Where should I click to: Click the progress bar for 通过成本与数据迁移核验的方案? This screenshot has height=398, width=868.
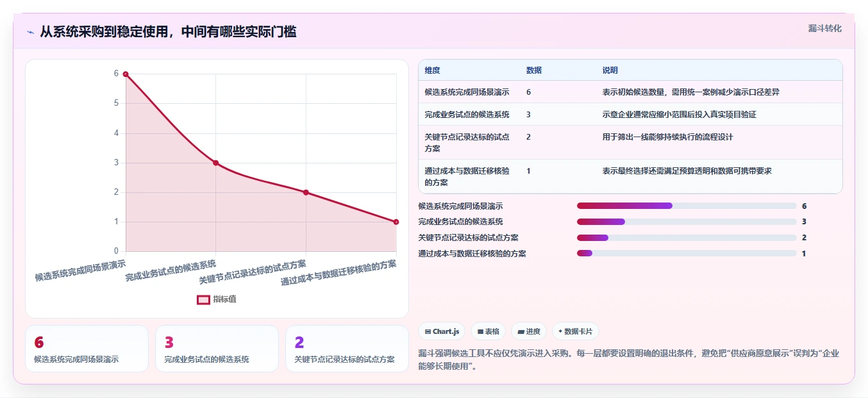pyautogui.click(x=687, y=253)
